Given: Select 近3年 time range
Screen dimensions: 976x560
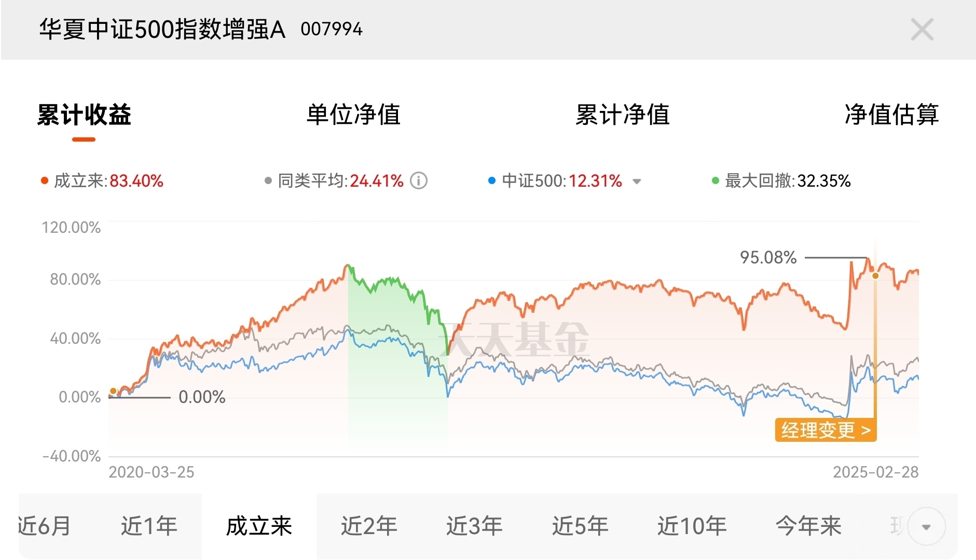Looking at the screenshot, I should pos(474,526).
